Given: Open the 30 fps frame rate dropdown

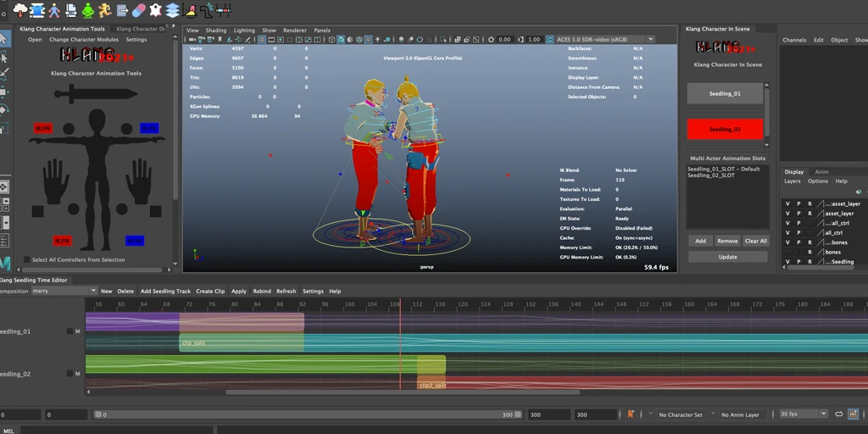Looking at the screenshot, I should pos(804,414).
